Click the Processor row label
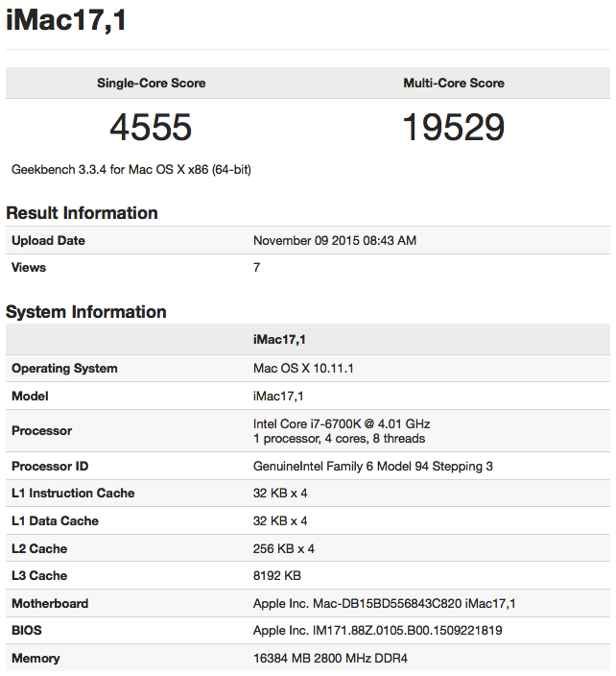Image resolution: width=616 pixels, height=676 pixels. [x=42, y=431]
